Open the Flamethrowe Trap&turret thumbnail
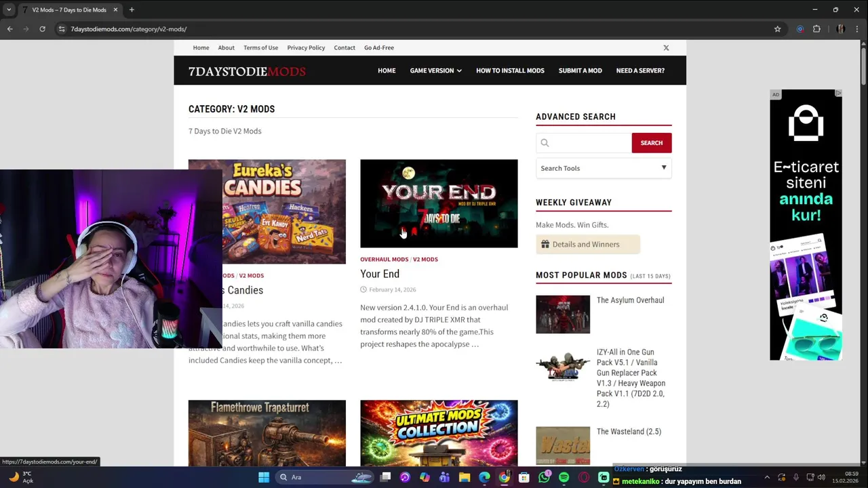This screenshot has height=488, width=868. pos(267,432)
